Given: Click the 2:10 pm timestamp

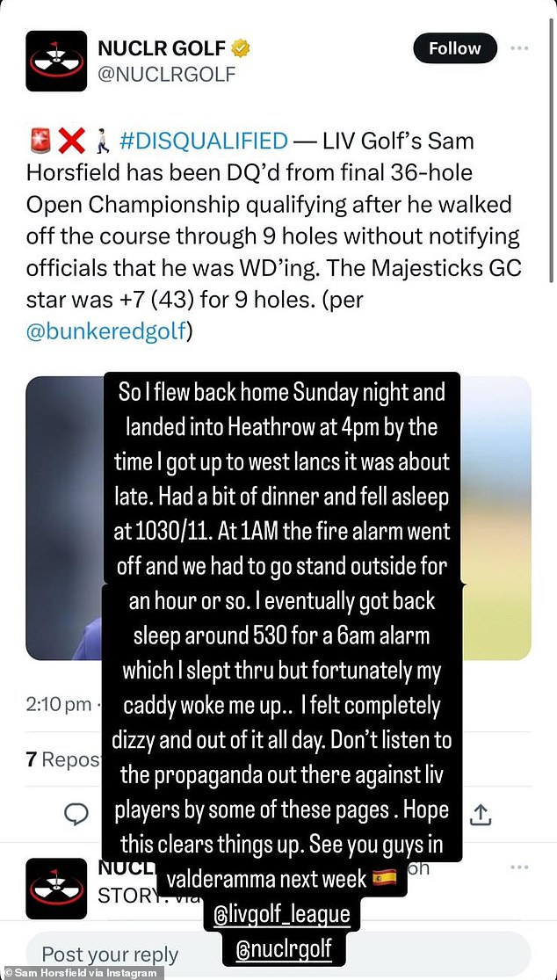Looking at the screenshot, I should 58,704.
